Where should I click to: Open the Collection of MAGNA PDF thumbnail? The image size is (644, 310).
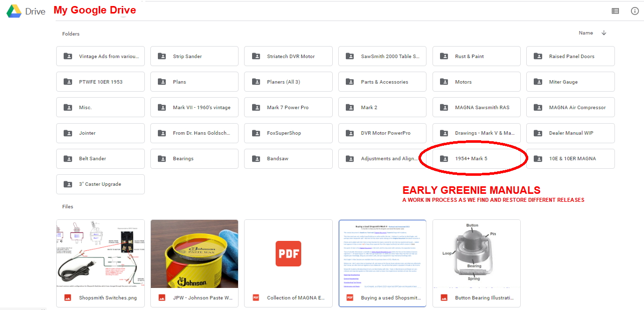[288, 254]
